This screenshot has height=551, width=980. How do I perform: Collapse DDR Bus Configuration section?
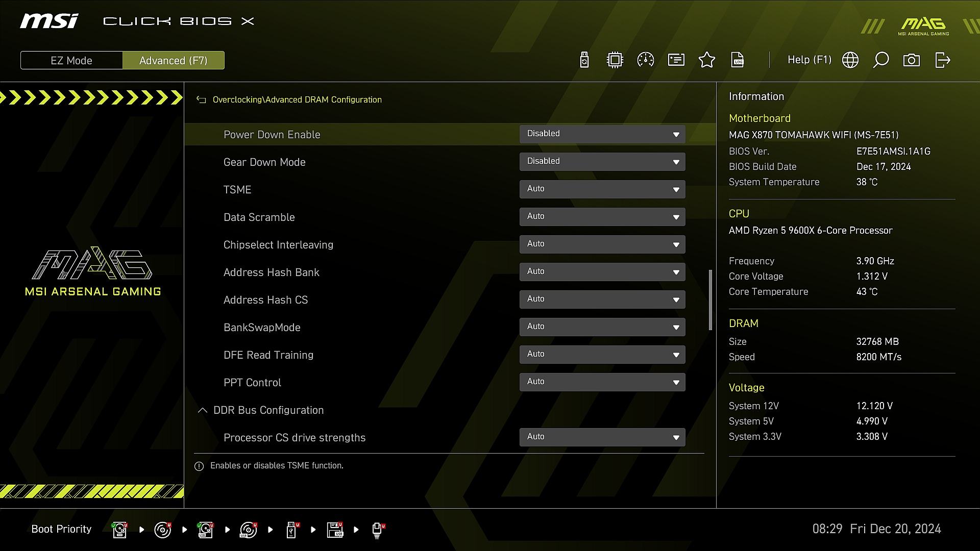[203, 410]
